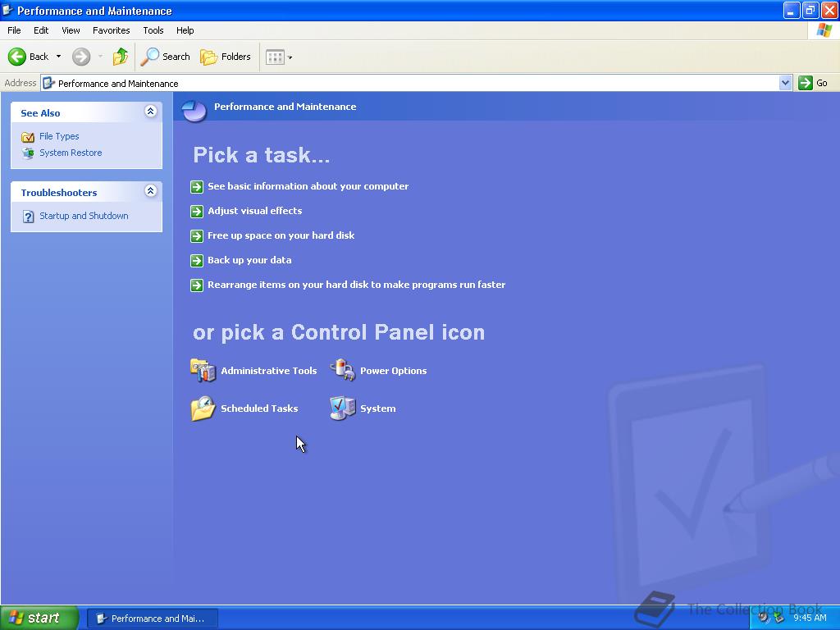Open the Tools menu
This screenshot has width=840, height=630.
click(x=153, y=30)
